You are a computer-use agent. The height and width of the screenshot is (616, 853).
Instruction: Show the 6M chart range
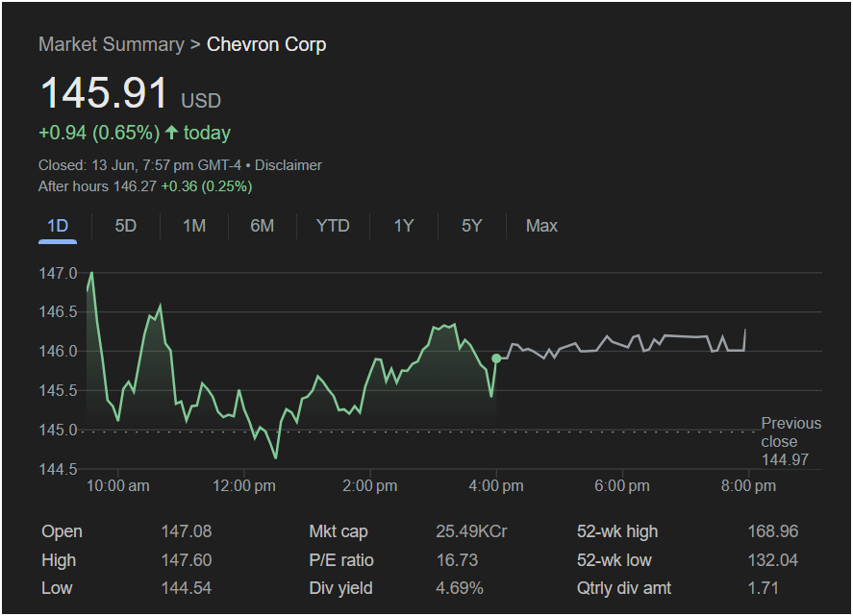coord(263,226)
